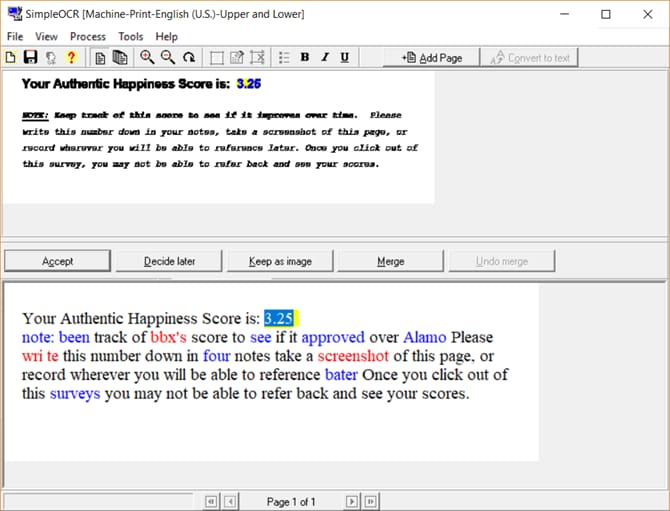Viewport: 670px width, 511px height.
Task: Toggle bold formatting
Action: (x=305, y=58)
